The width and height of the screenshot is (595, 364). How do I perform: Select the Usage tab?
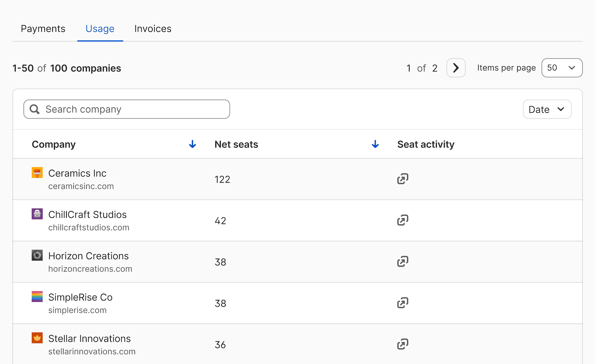[100, 29]
